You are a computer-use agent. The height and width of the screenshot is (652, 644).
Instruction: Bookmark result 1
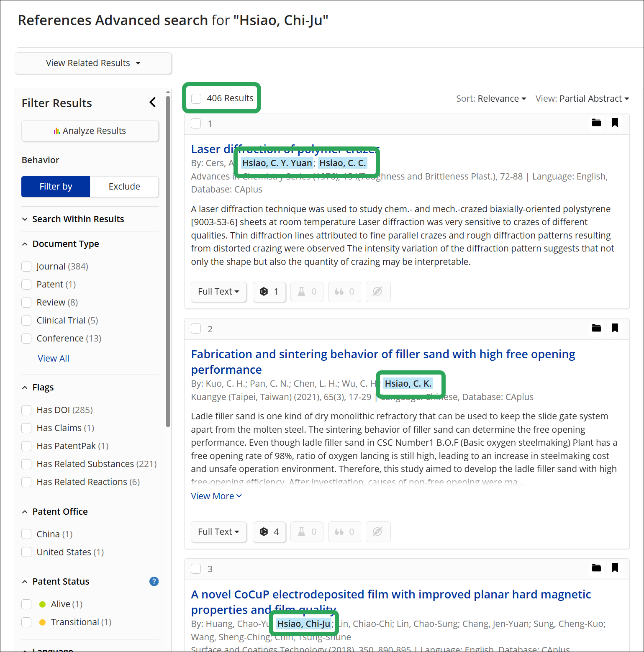[x=615, y=123]
